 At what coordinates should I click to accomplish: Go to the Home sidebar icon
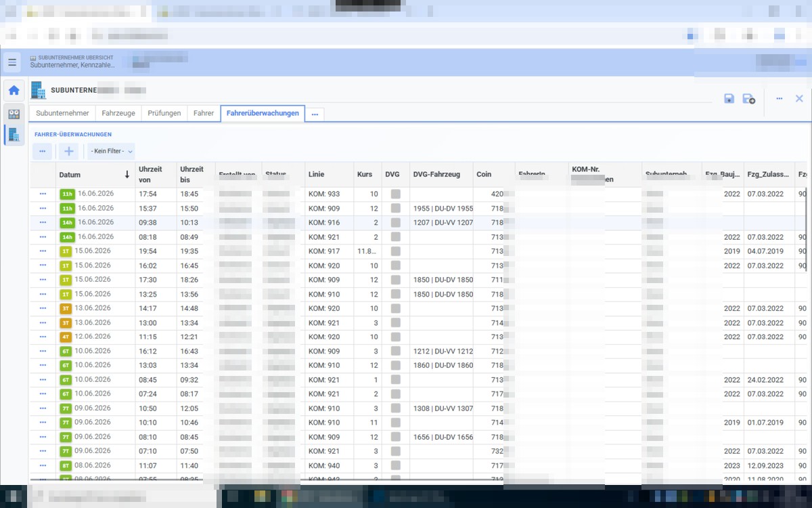[14, 90]
